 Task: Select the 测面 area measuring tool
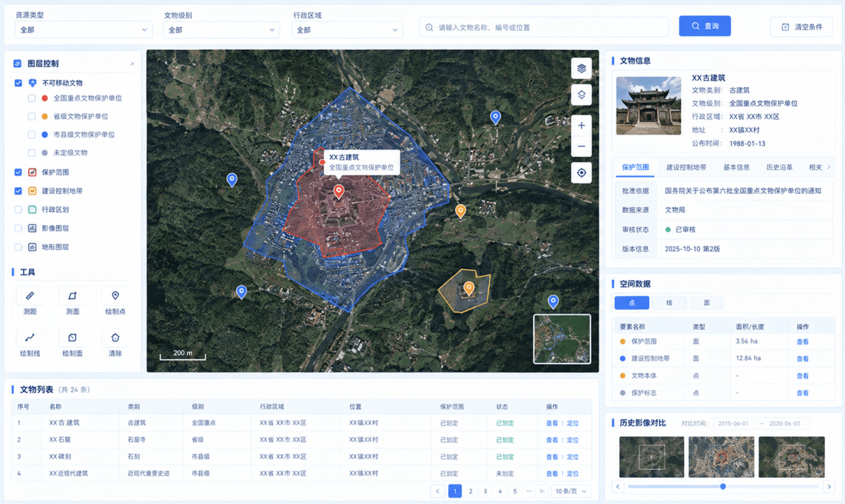point(73,301)
